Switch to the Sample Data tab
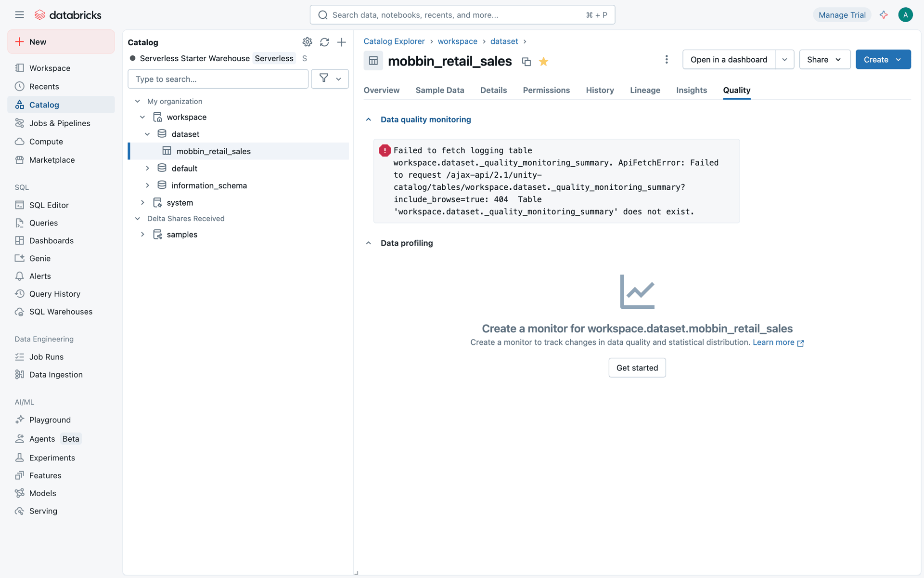This screenshot has height=578, width=924. [440, 90]
